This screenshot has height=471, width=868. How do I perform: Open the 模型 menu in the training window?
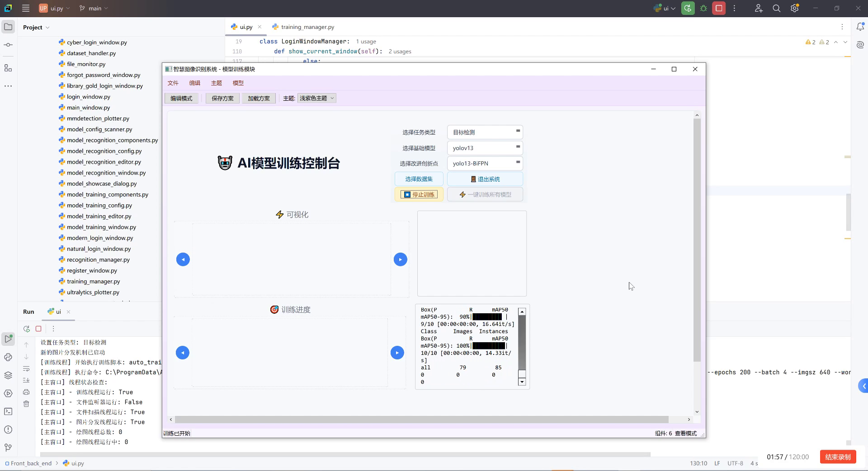(x=238, y=83)
